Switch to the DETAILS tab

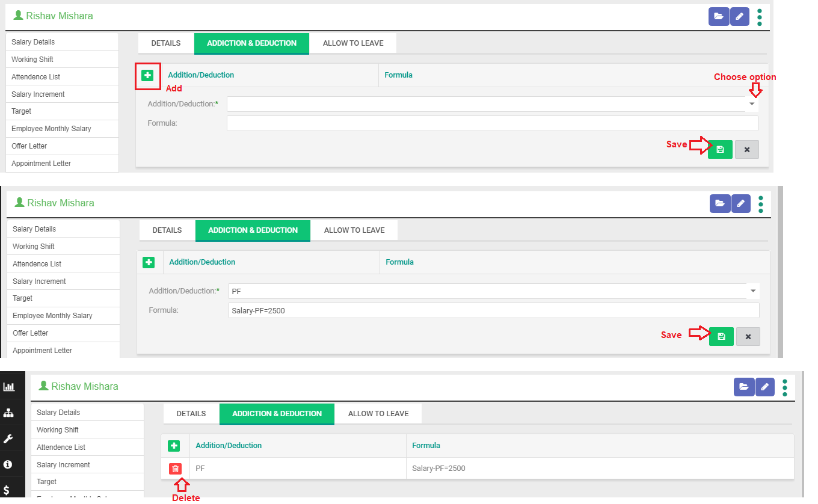165,43
